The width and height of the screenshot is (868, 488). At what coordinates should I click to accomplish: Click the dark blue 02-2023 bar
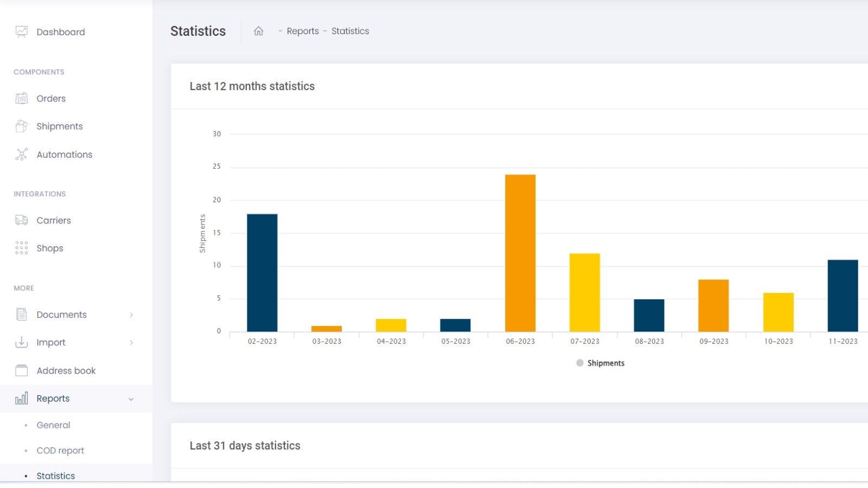(x=262, y=273)
